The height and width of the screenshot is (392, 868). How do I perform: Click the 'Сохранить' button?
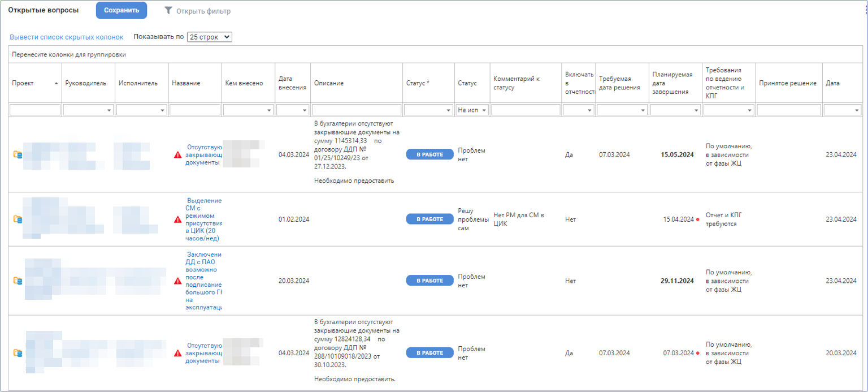coord(121,11)
